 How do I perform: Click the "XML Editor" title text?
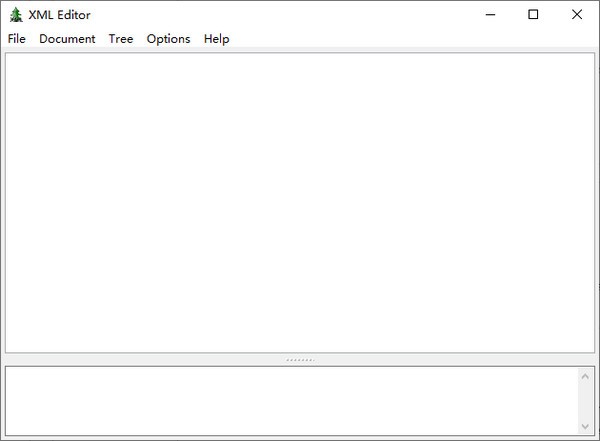pyautogui.click(x=60, y=15)
